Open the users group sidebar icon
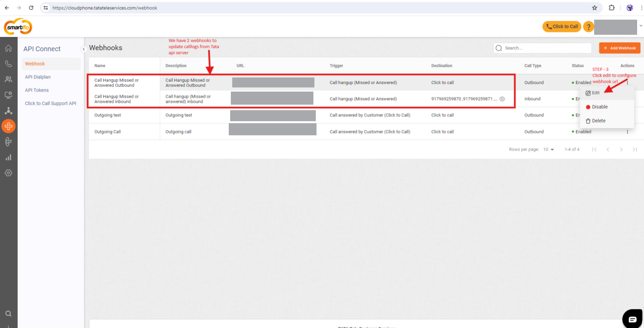The height and width of the screenshot is (328, 644). tap(9, 80)
